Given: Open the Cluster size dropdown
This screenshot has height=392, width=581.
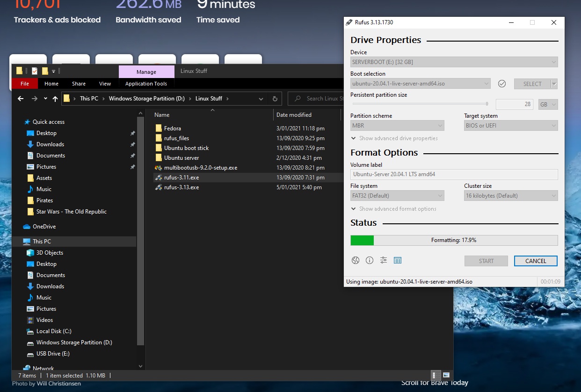Looking at the screenshot, I should (511, 196).
